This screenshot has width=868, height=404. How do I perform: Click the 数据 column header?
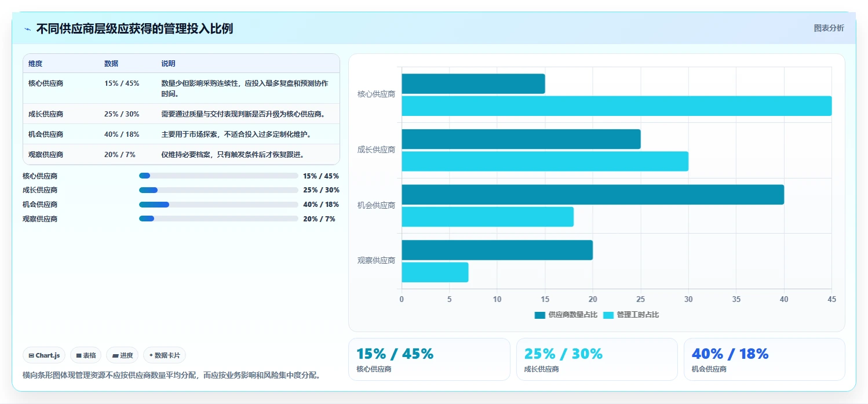pos(111,64)
